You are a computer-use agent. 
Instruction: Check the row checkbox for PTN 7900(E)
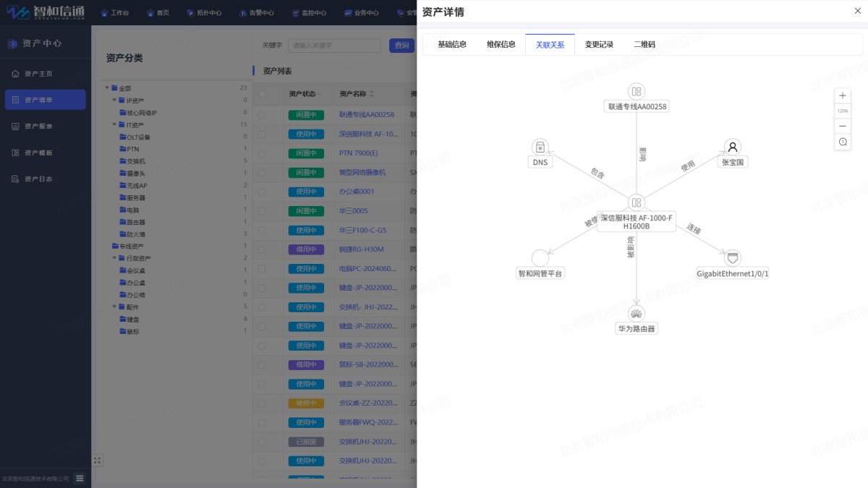(x=262, y=153)
